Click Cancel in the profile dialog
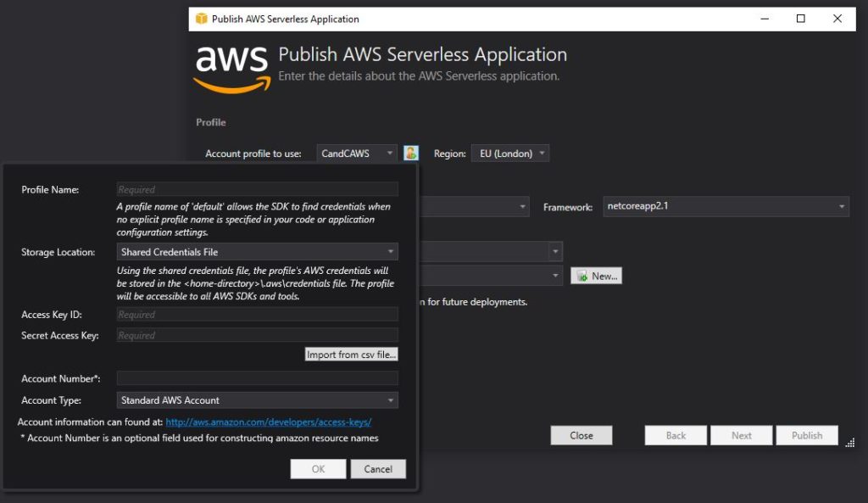The width and height of the screenshot is (868, 503). point(378,469)
